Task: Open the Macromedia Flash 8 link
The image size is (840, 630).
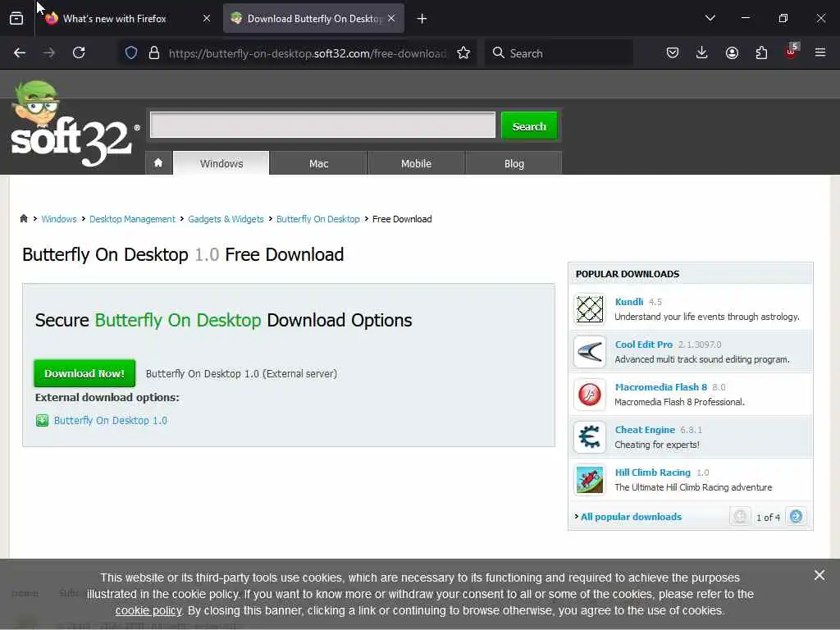Action: tap(661, 387)
